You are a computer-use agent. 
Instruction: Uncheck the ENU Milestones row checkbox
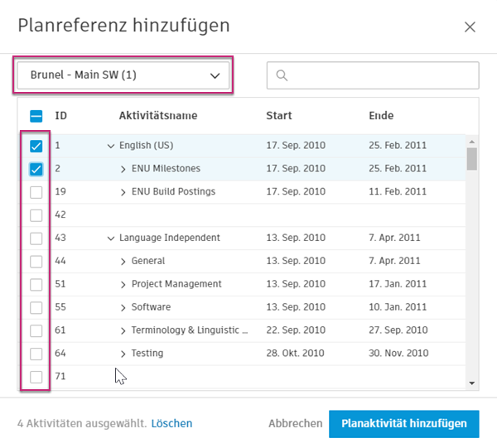[x=36, y=169]
